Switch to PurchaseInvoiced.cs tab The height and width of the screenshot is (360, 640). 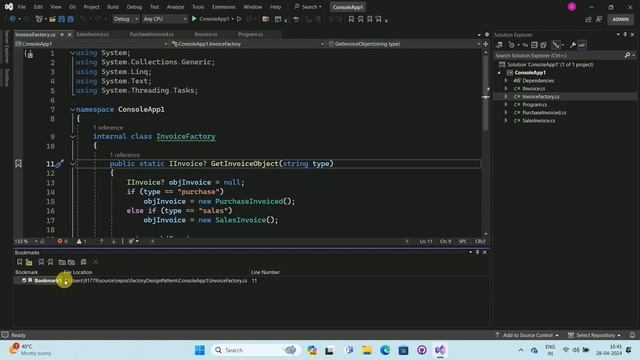point(151,34)
